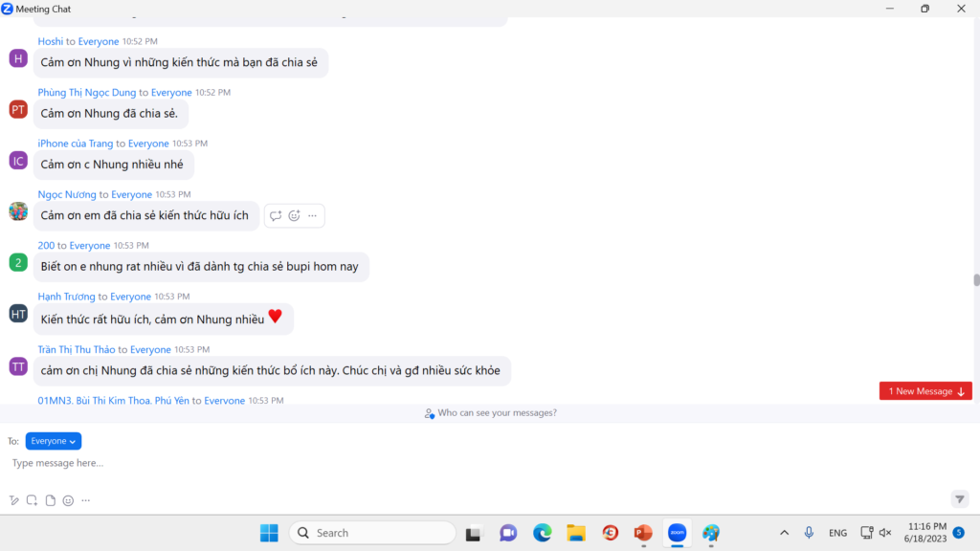This screenshot has height=551, width=980.
Task: Add emoji reaction to Ngọc Nương's message
Action: (294, 216)
